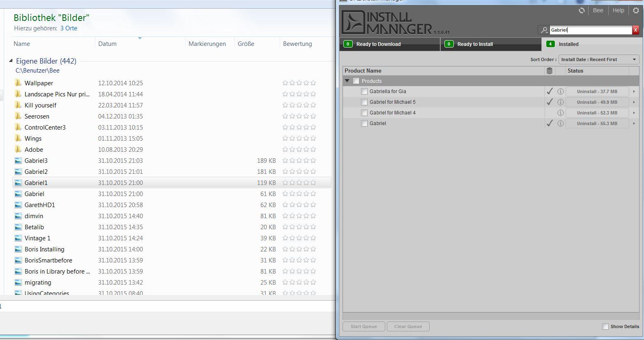The image size is (644, 340).
Task: Collapse the Products group triangle
Action: (347, 81)
